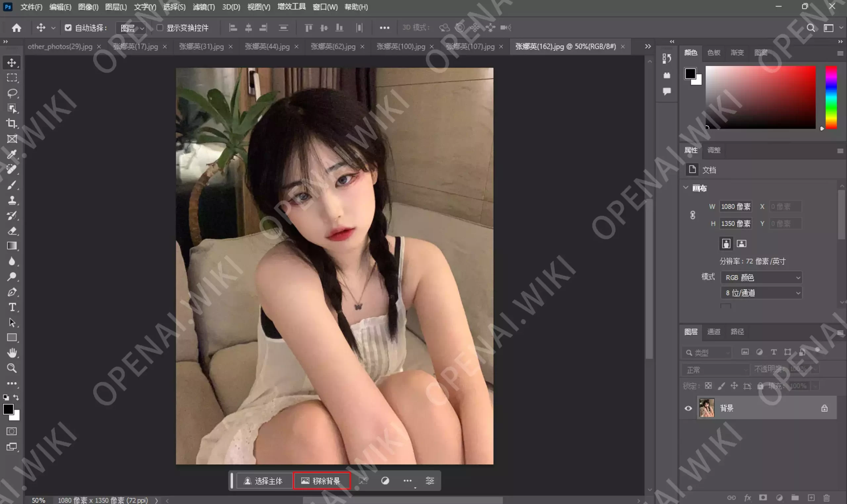Swap foreground and background colors
This screenshot has width=847, height=504.
[x=16, y=397]
